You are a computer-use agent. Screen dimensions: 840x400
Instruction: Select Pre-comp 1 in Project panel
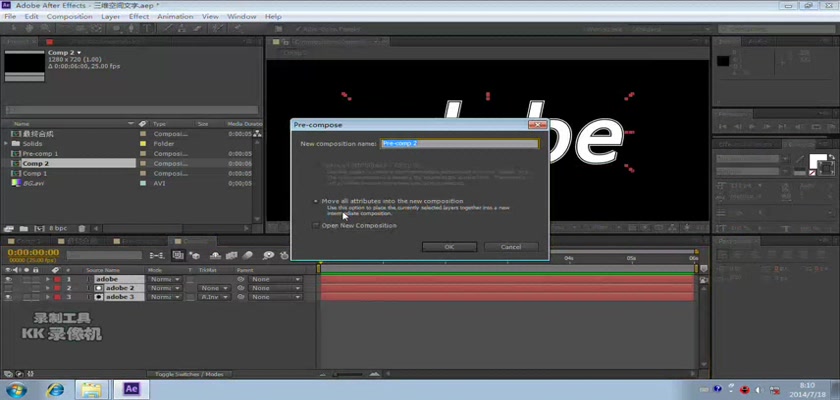(x=40, y=154)
